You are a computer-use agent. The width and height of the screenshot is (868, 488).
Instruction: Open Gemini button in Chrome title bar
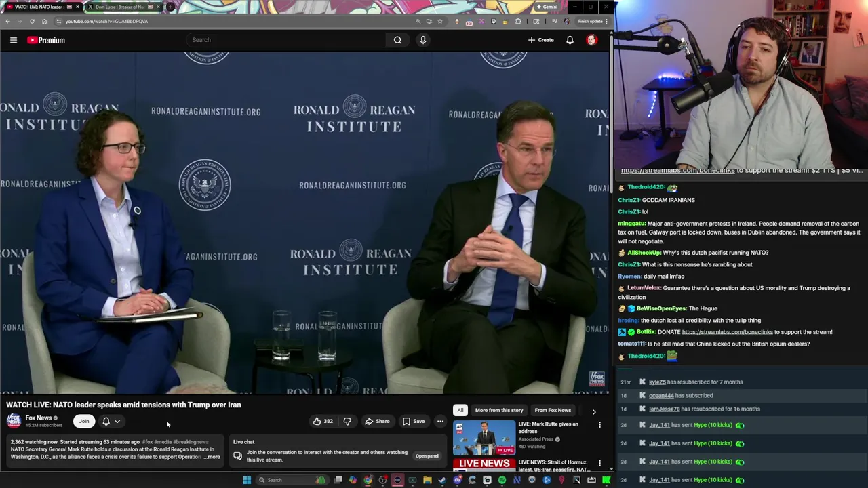tap(547, 7)
